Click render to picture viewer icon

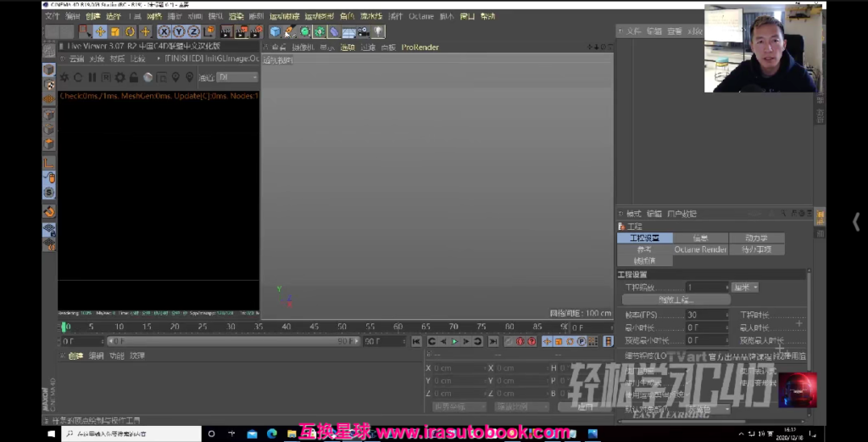click(x=242, y=31)
